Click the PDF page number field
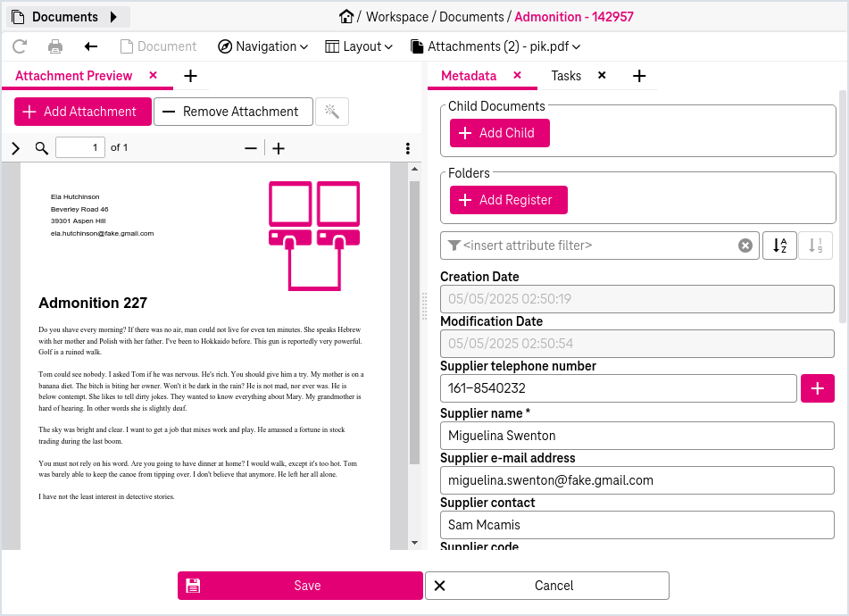The height and width of the screenshot is (616, 849). pyautogui.click(x=80, y=147)
